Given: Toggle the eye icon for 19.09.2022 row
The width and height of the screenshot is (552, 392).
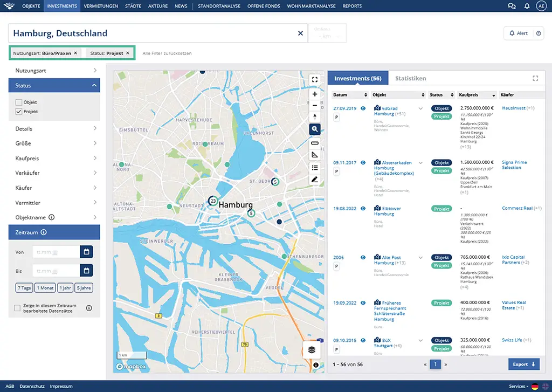Looking at the screenshot, I should coord(363,303).
